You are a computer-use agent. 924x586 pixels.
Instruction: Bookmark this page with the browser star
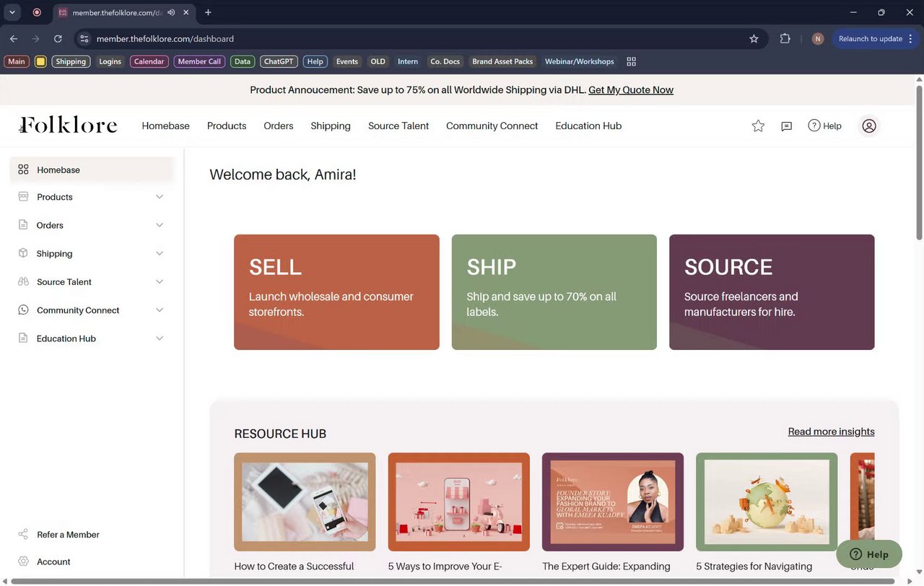pos(754,39)
